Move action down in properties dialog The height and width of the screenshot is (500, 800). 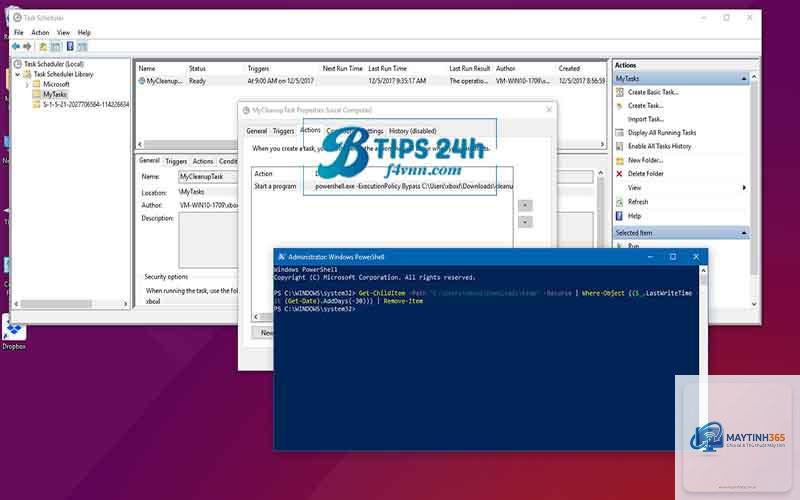point(525,222)
